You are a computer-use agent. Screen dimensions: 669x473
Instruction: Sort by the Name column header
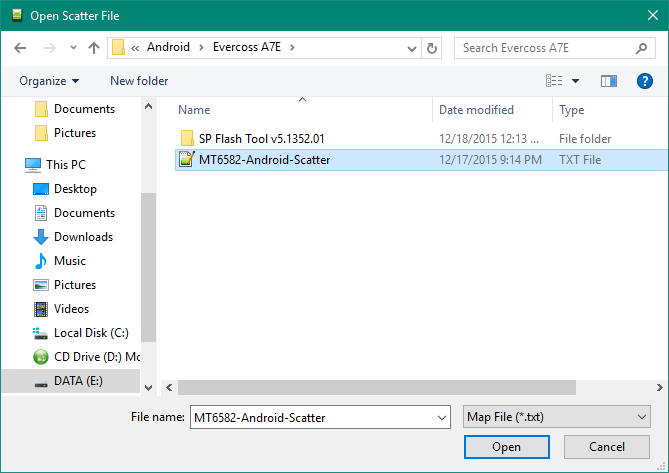194,110
